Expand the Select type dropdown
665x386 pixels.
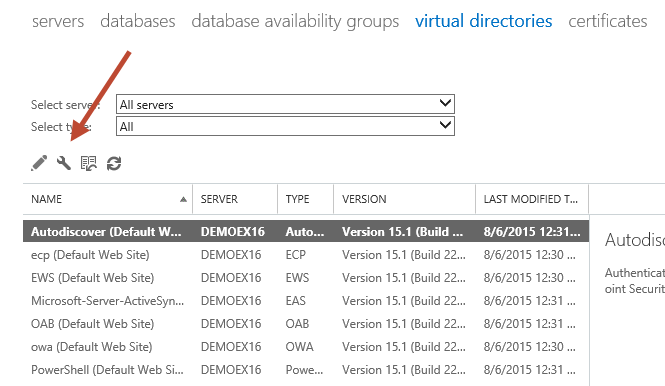pyautogui.click(x=285, y=126)
